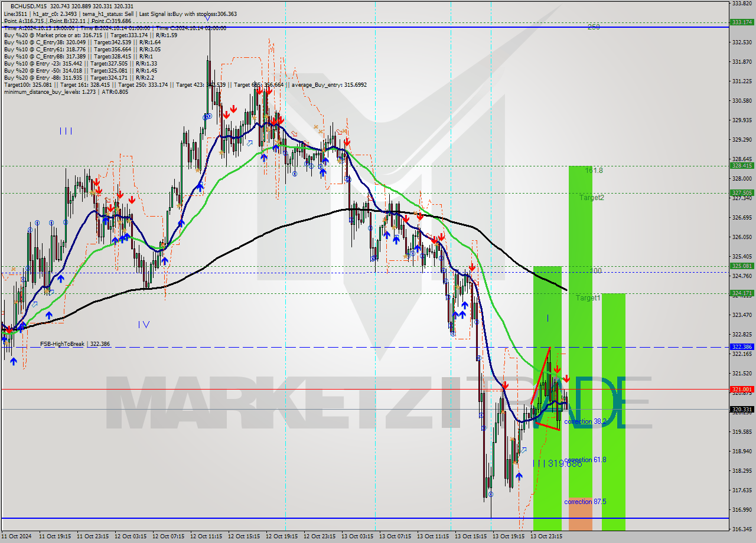Click the I I I wave marker at upper left
Screen dimensions: 756x543
(66, 131)
